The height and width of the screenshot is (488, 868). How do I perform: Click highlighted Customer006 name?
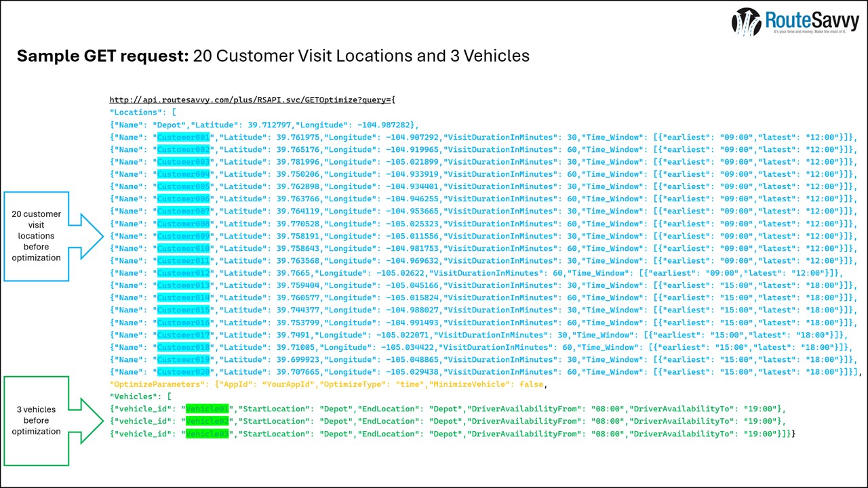click(184, 199)
